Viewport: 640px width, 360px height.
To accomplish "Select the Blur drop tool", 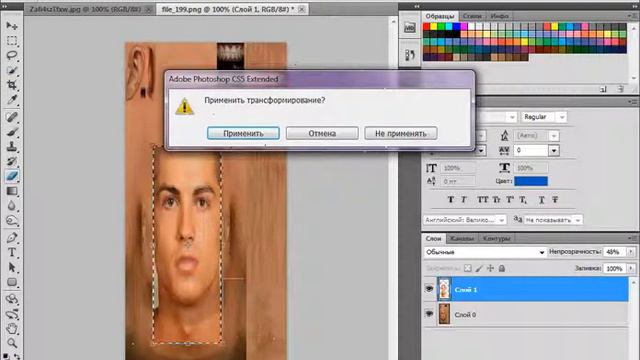I will click(11, 206).
